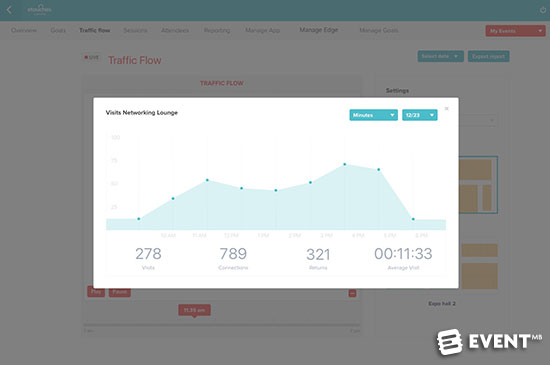The height and width of the screenshot is (365, 550).
Task: Click the chart's first data point
Action: 139,219
